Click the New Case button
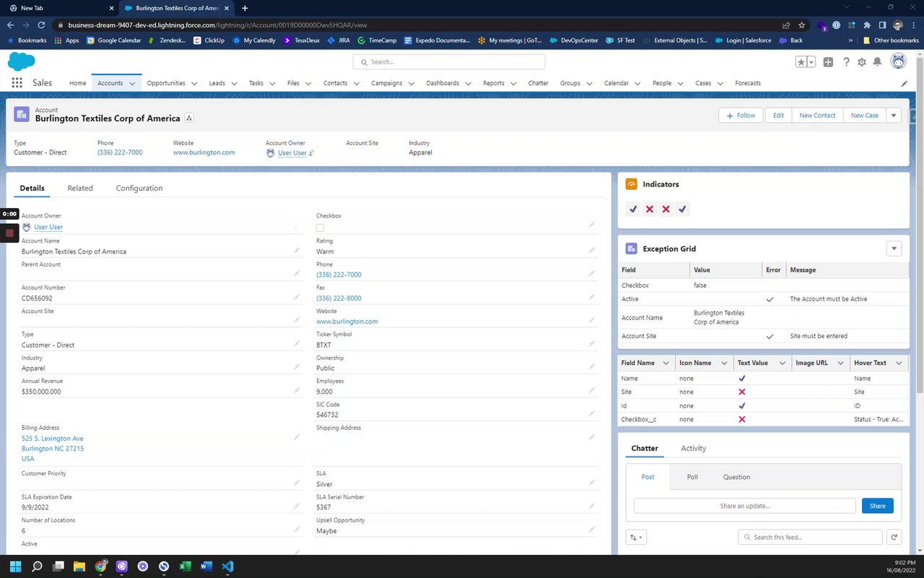Image resolution: width=924 pixels, height=578 pixels. (x=865, y=116)
